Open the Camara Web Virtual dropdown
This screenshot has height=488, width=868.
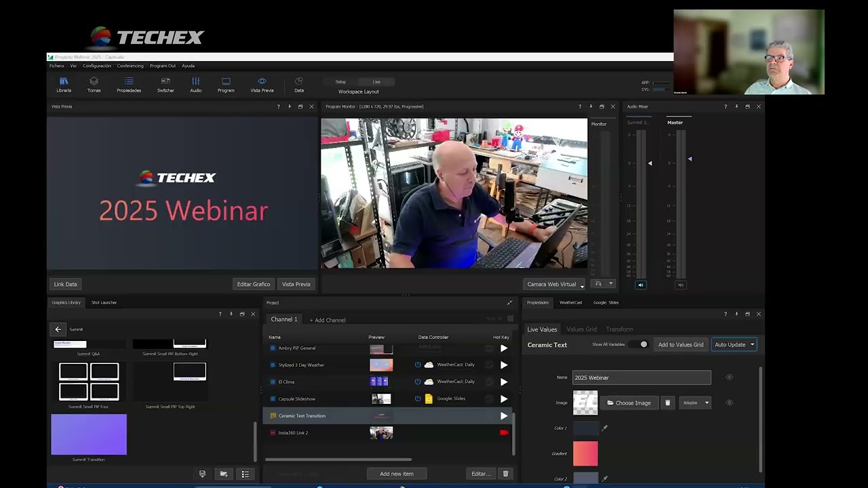pyautogui.click(x=555, y=284)
